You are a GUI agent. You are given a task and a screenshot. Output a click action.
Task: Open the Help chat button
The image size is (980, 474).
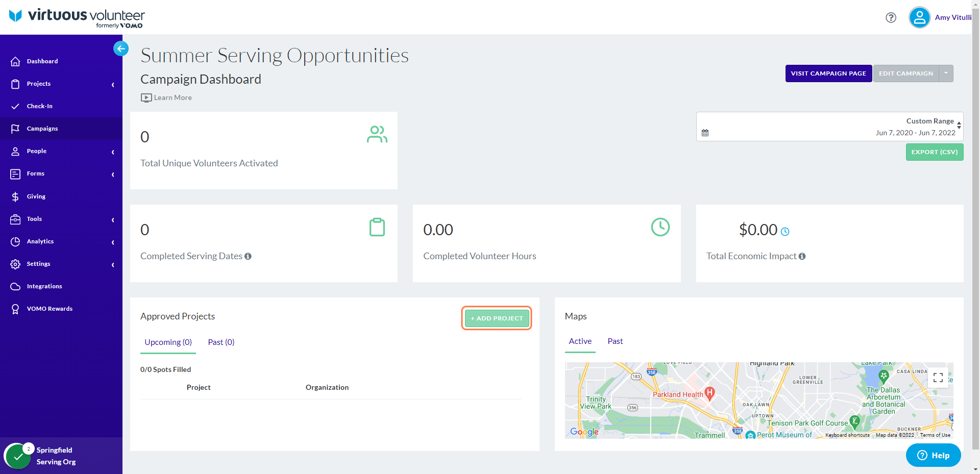coord(933,455)
